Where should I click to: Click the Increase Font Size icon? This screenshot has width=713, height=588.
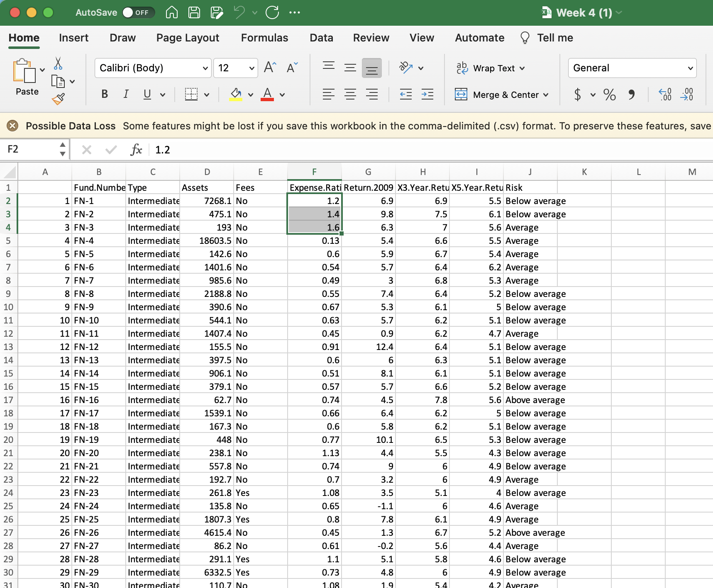coord(270,68)
